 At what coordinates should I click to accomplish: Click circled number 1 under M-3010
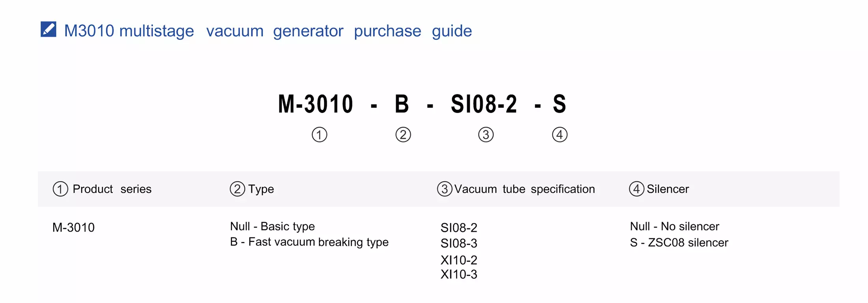[319, 135]
